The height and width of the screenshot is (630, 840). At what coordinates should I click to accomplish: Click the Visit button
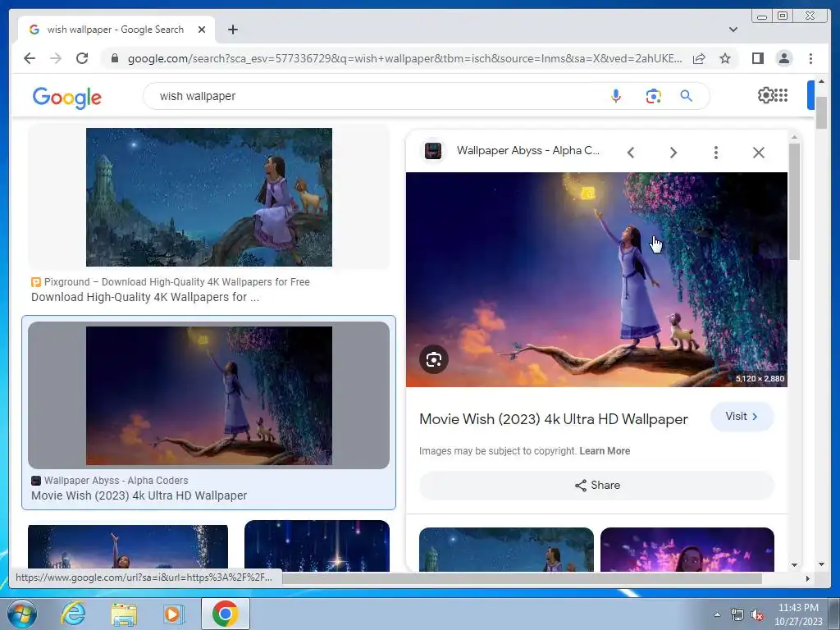pos(742,417)
